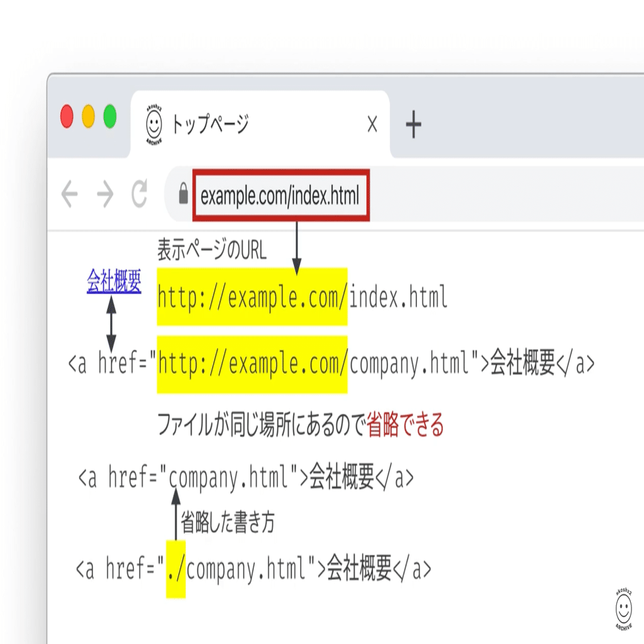Screen dimensions: 644x644
Task: Open a new tab with the plus button
Action: coord(414,124)
